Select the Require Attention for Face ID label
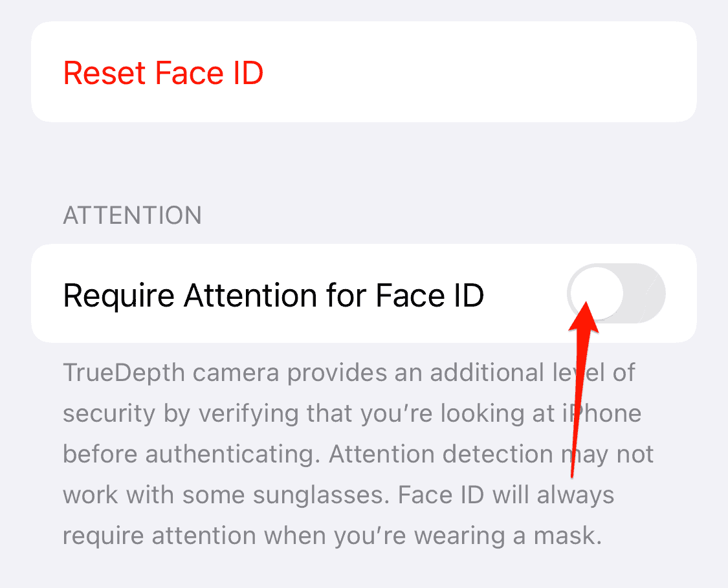The height and width of the screenshot is (588, 728). coord(274,295)
